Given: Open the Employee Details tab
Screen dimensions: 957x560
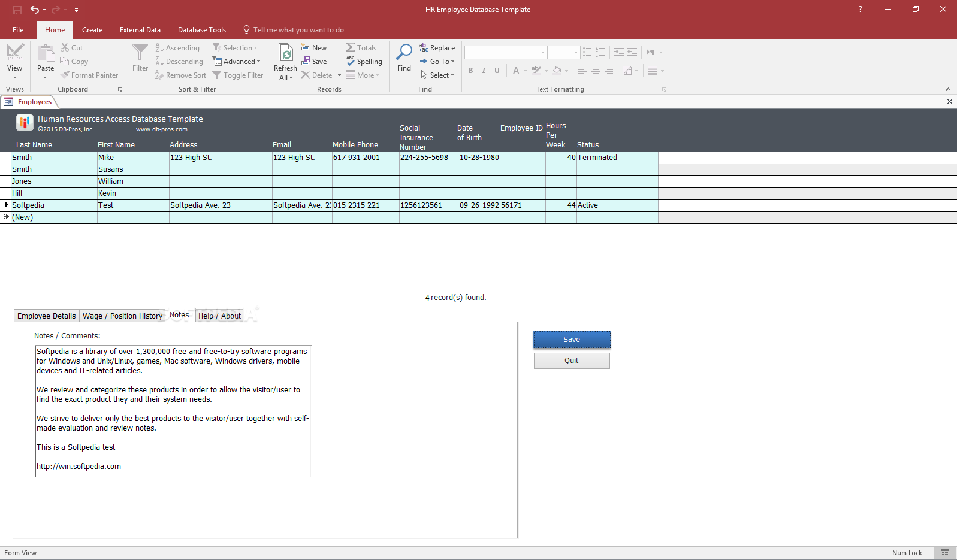Looking at the screenshot, I should tap(47, 316).
